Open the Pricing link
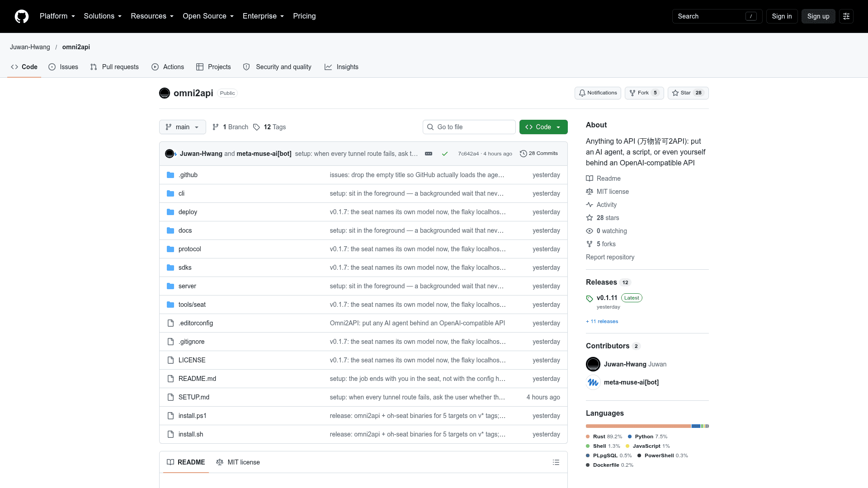 [x=304, y=16]
